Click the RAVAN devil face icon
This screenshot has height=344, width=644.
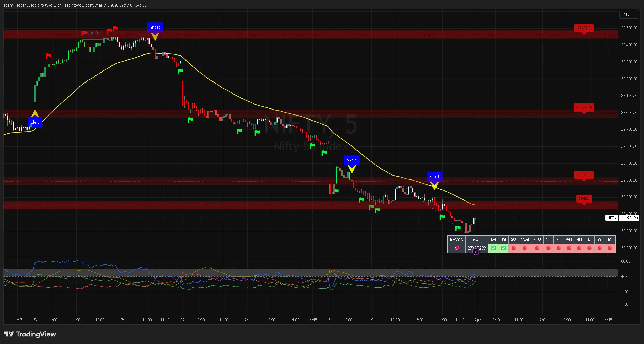click(x=457, y=248)
